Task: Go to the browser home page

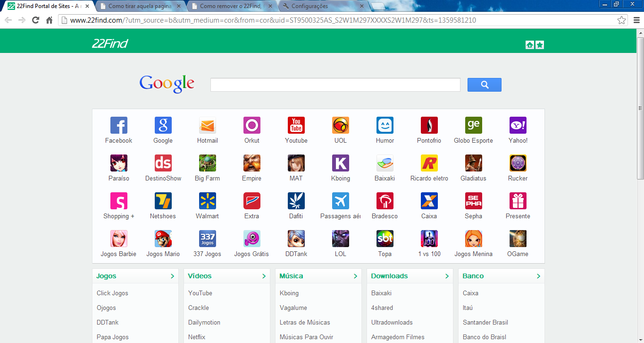Action: (49, 20)
